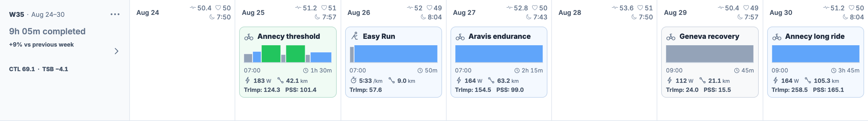Click the running icon on Easy Run
The width and height of the screenshot is (868, 121).
click(x=355, y=36)
